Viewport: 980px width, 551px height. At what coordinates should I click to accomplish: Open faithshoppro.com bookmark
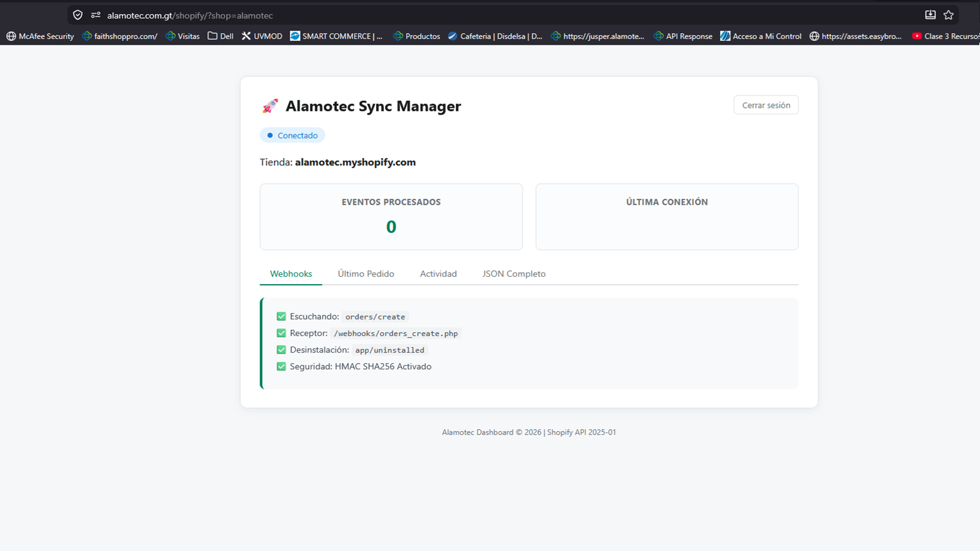tap(119, 36)
